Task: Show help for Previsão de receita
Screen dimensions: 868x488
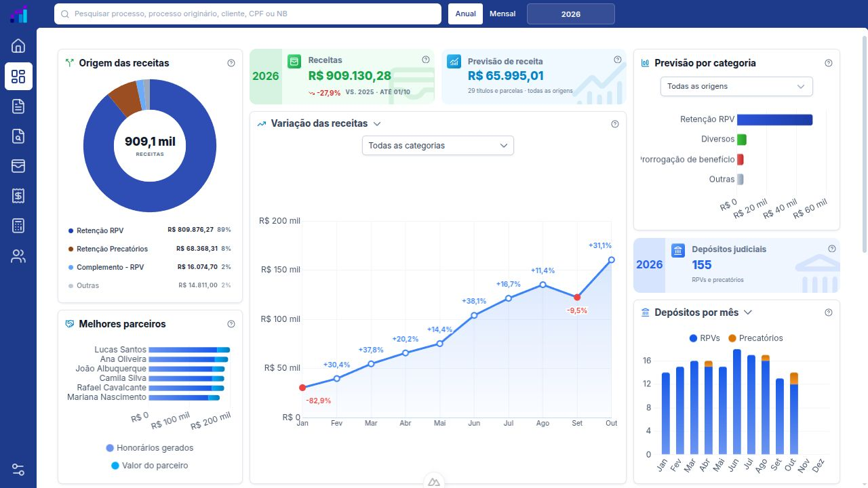Action: pyautogui.click(x=618, y=60)
